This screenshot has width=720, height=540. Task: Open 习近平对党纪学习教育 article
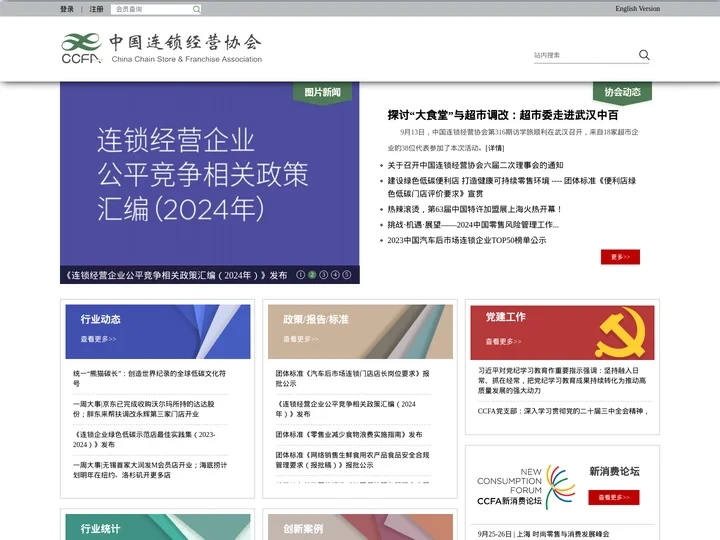[562, 380]
